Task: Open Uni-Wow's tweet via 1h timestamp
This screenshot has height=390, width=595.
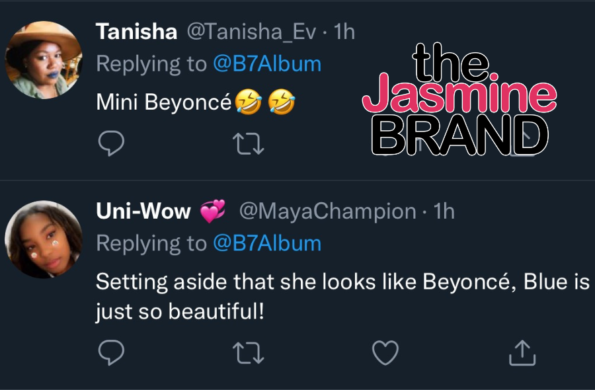Action: click(444, 211)
